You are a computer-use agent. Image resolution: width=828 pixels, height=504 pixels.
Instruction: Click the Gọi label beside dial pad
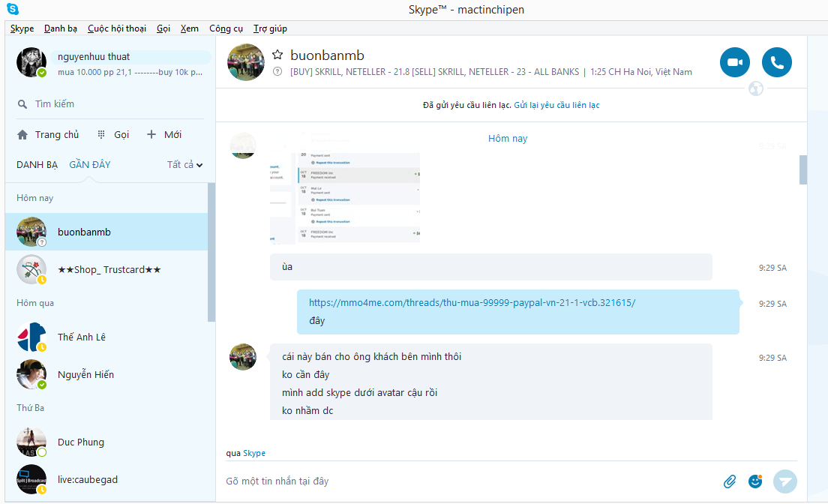(x=121, y=135)
